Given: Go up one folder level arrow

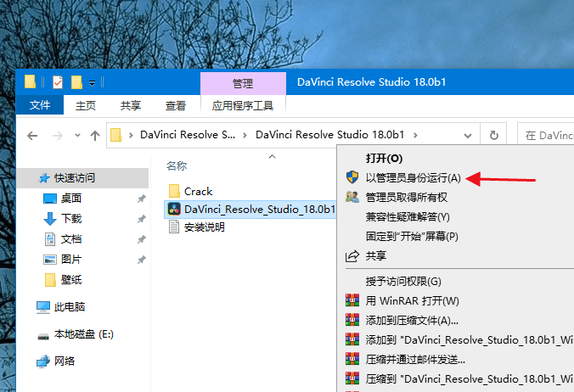Looking at the screenshot, I should pos(95,136).
